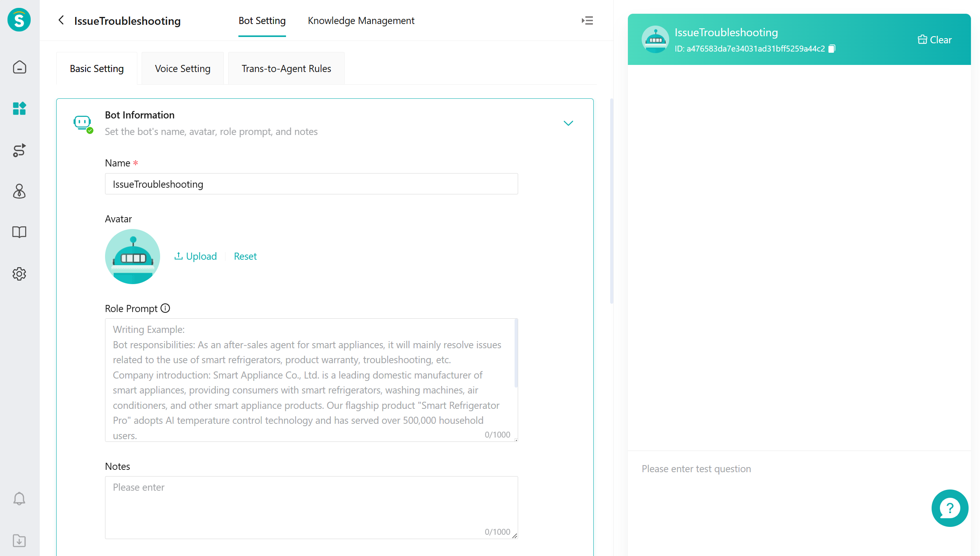Open the knowledge book icon in sidebar

[x=19, y=232]
